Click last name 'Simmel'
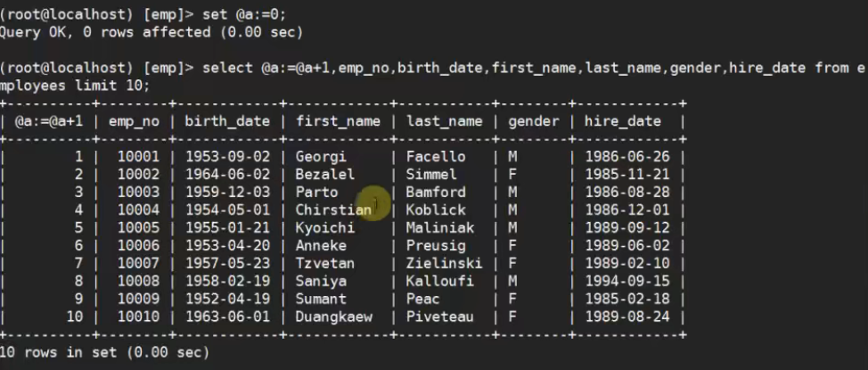 432,175
